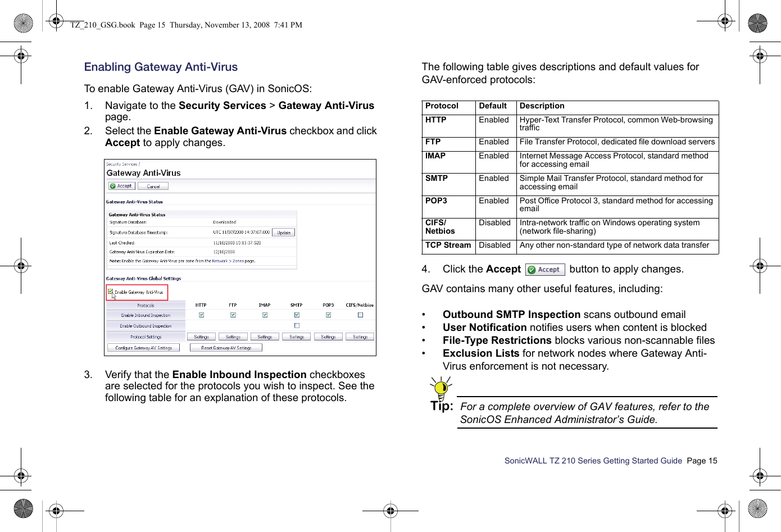This screenshot has width=781, height=532.
Task: Click 'User Notification' bullet text
Action: tap(484, 328)
